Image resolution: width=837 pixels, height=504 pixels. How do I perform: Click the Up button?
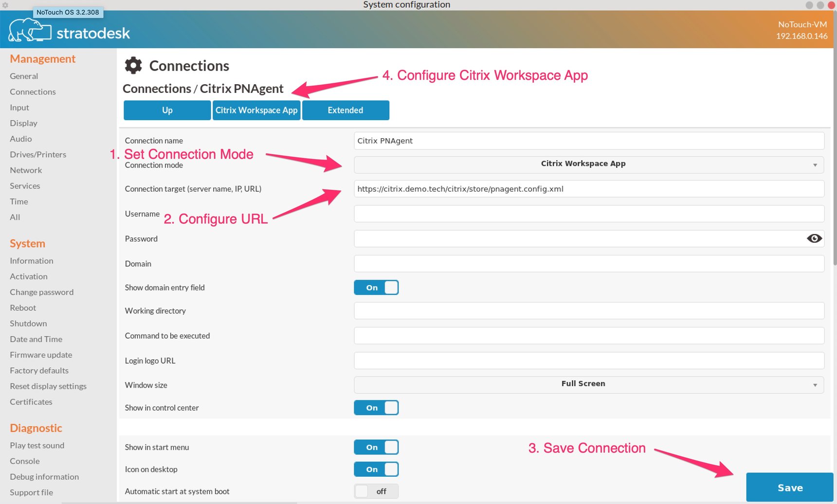(167, 110)
